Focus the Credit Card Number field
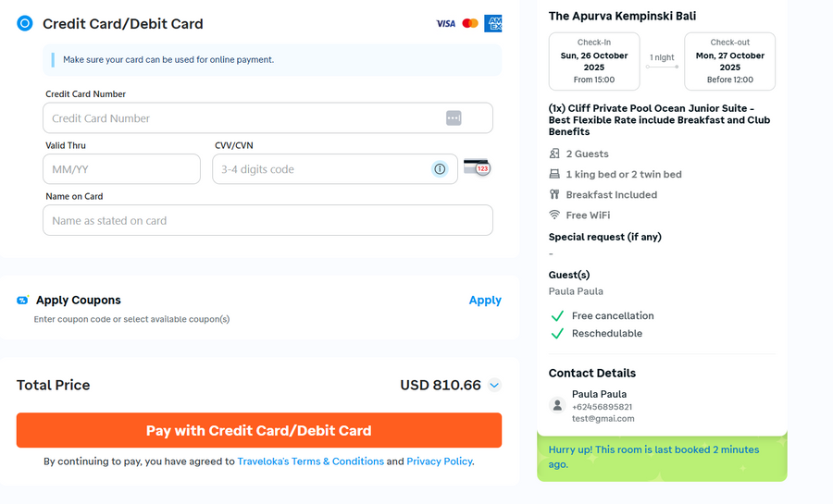 [241, 117]
